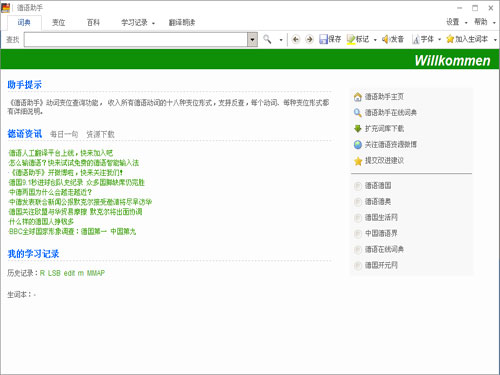This screenshot has height=375, width=500.
Task: Switch to the 词典 tab
Action: point(24,23)
